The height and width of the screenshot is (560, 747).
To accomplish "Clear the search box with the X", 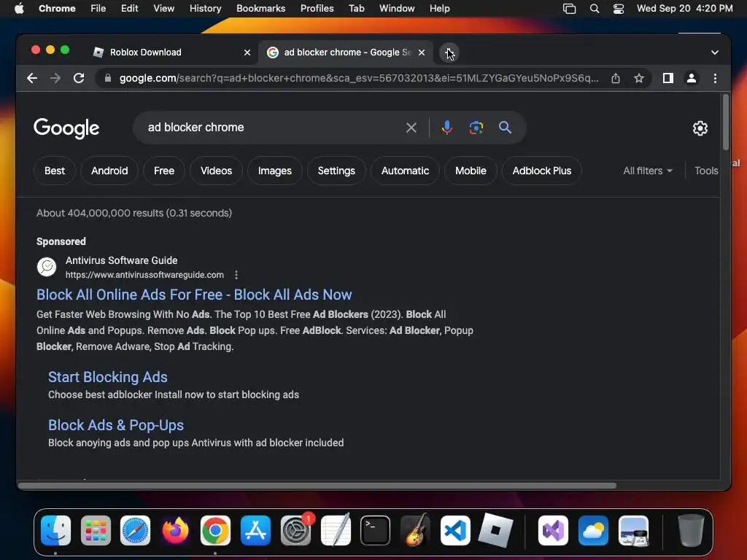I will tap(411, 128).
